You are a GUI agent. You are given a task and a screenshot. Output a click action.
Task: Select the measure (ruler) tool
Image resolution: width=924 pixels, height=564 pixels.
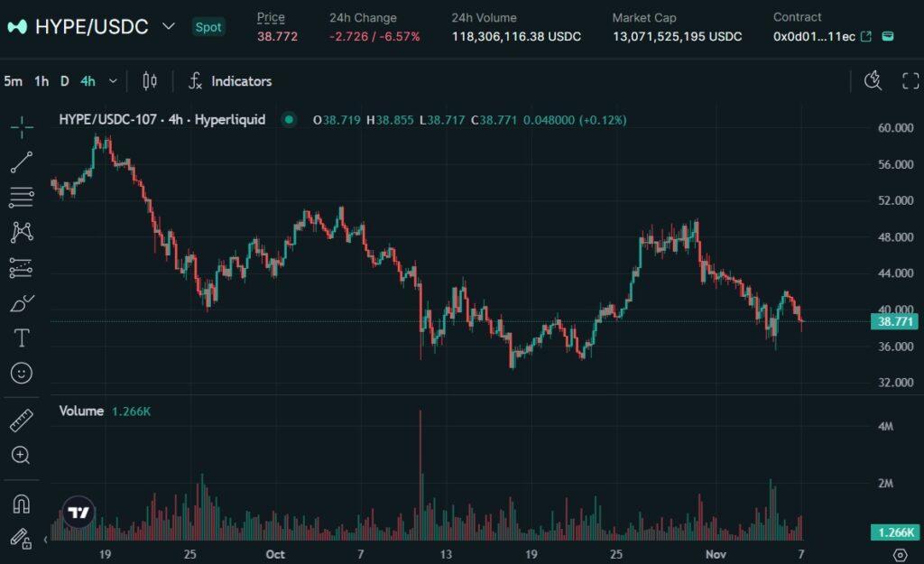click(x=22, y=421)
